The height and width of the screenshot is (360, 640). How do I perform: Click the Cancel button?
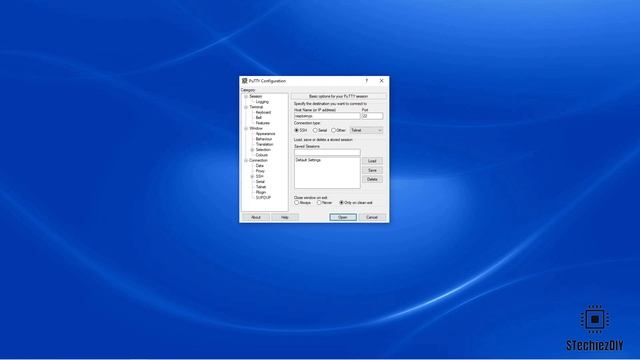[372, 217]
